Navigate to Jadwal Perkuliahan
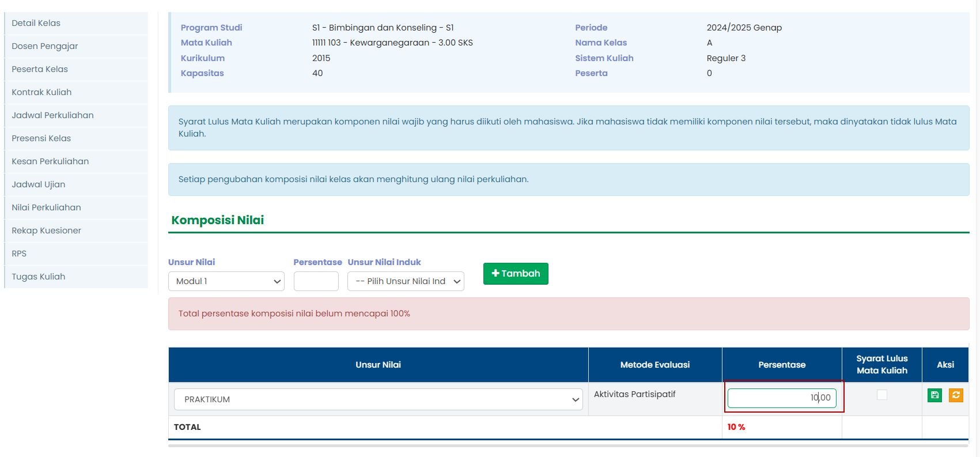 tap(52, 115)
